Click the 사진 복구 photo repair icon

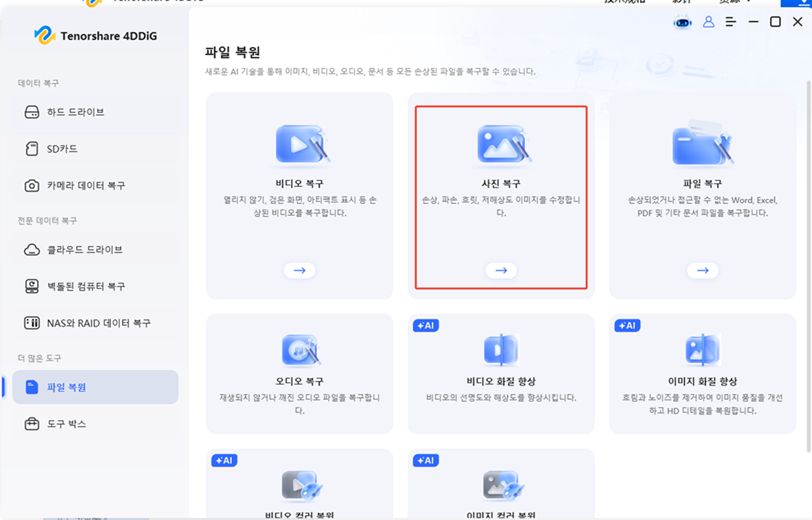[503, 145]
